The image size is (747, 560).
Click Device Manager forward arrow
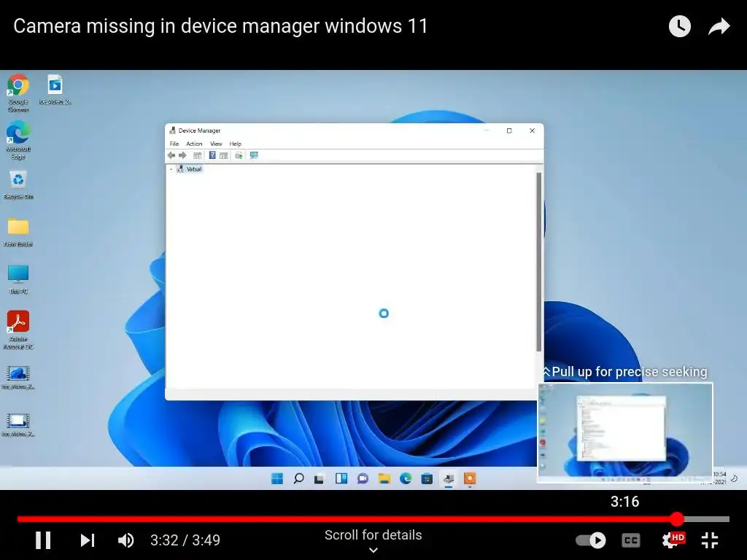tap(182, 155)
